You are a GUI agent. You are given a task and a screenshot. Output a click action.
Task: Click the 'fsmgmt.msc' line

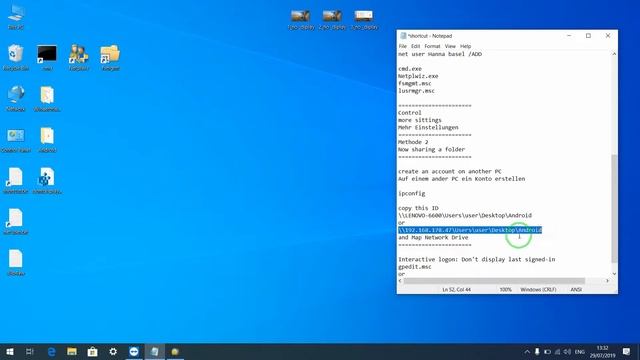coord(415,83)
